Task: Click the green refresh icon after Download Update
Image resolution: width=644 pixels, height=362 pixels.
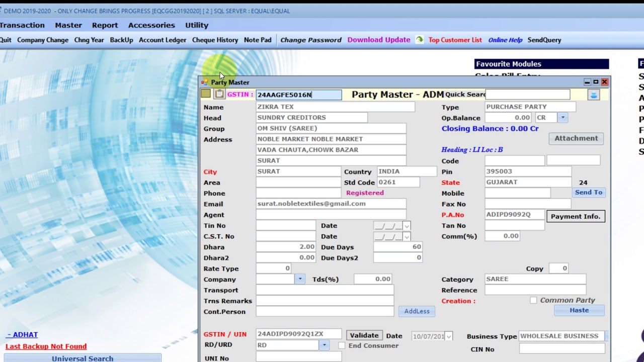Action: 419,40
